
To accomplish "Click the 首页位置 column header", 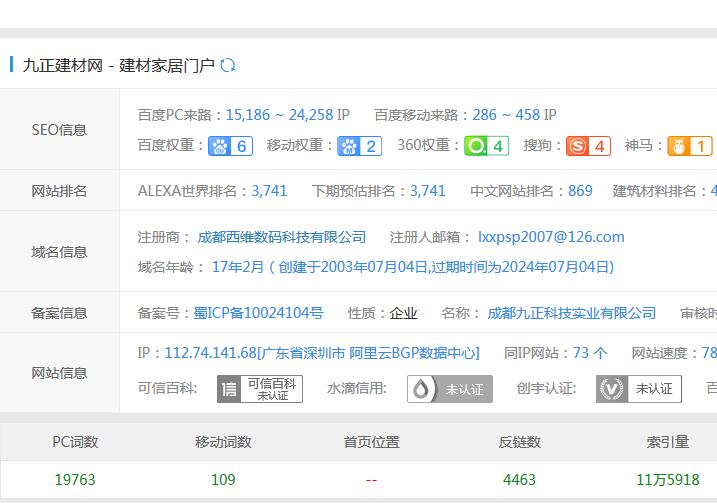I will (x=371, y=442).
